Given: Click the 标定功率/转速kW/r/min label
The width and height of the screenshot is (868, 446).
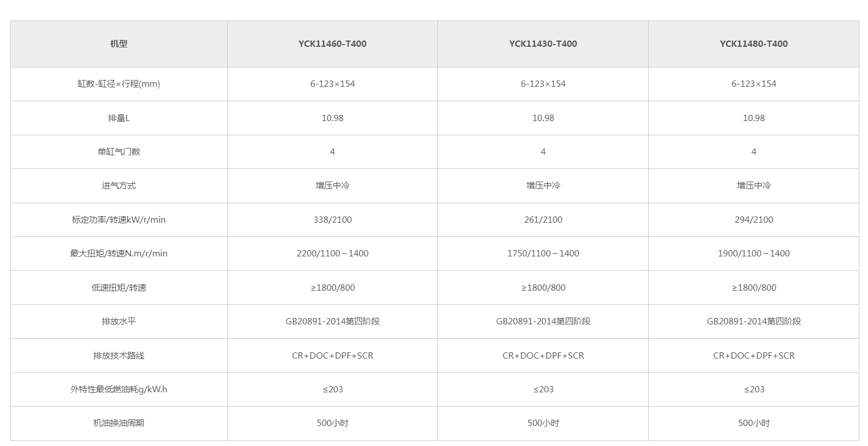Looking at the screenshot, I should pyautogui.click(x=119, y=220).
